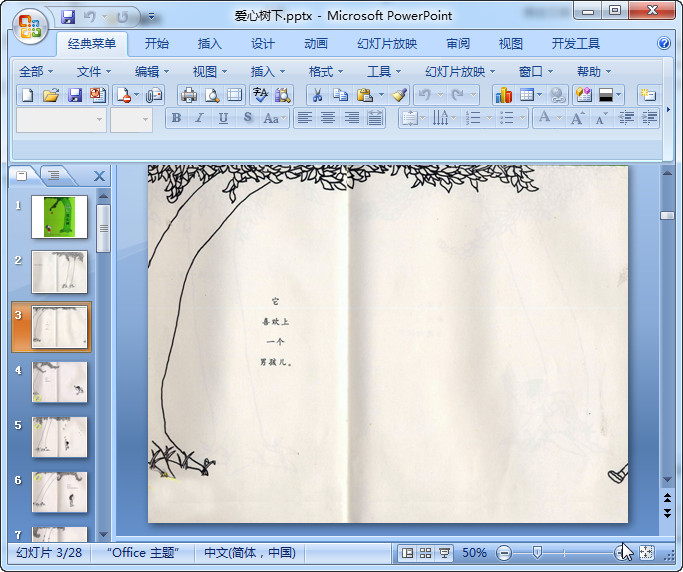Click the Office button orb
683x572 pixels.
(30, 26)
